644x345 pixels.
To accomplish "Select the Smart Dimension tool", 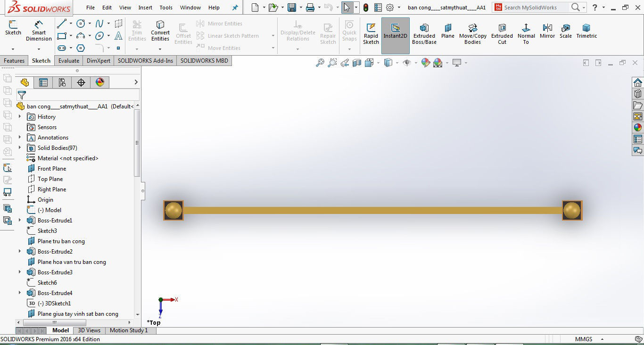I will 39,31.
